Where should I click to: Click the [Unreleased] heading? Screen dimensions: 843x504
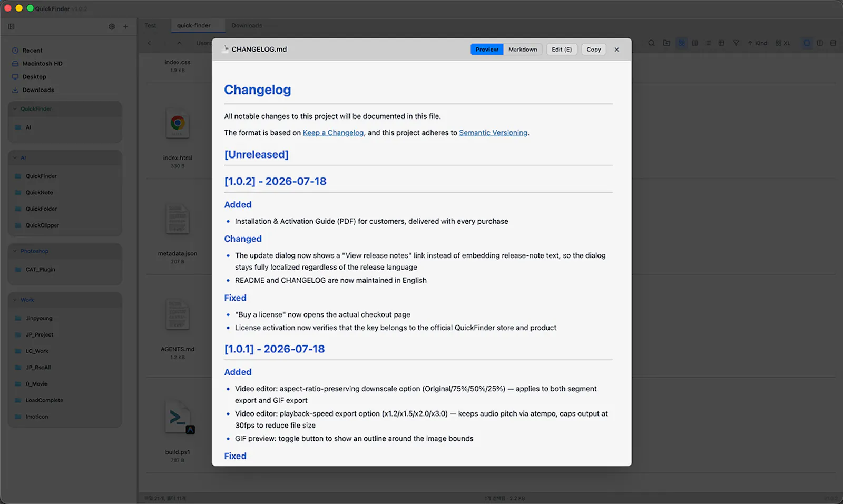(257, 155)
